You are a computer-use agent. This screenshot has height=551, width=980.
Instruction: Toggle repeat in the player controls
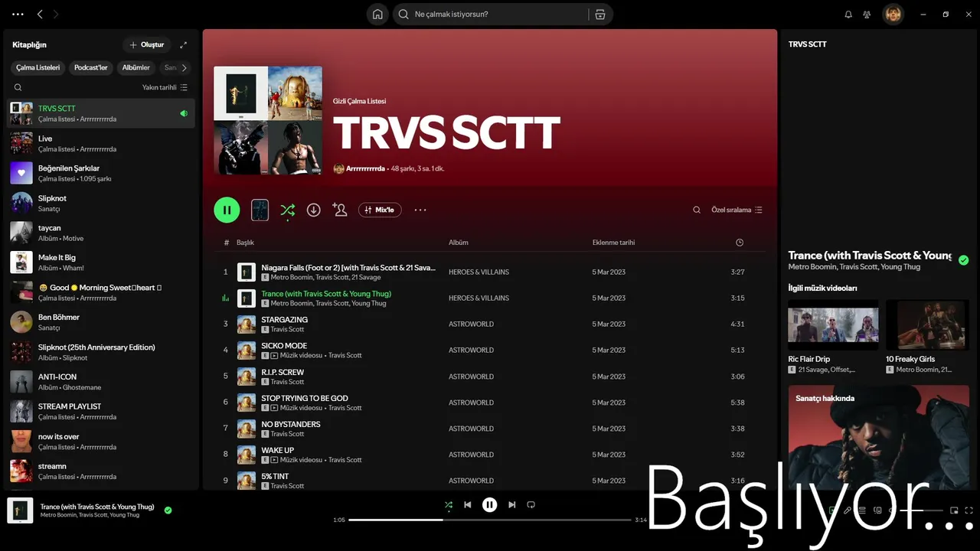click(531, 505)
